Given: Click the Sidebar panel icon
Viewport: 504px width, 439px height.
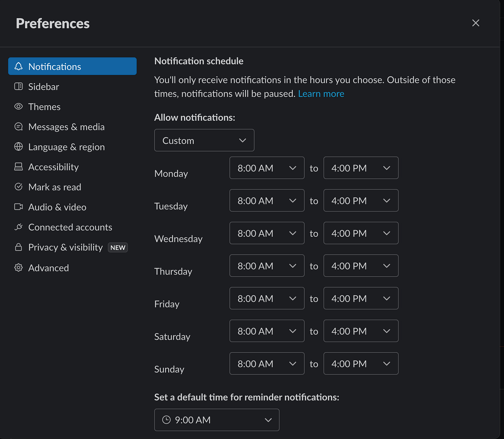Looking at the screenshot, I should click(x=19, y=86).
